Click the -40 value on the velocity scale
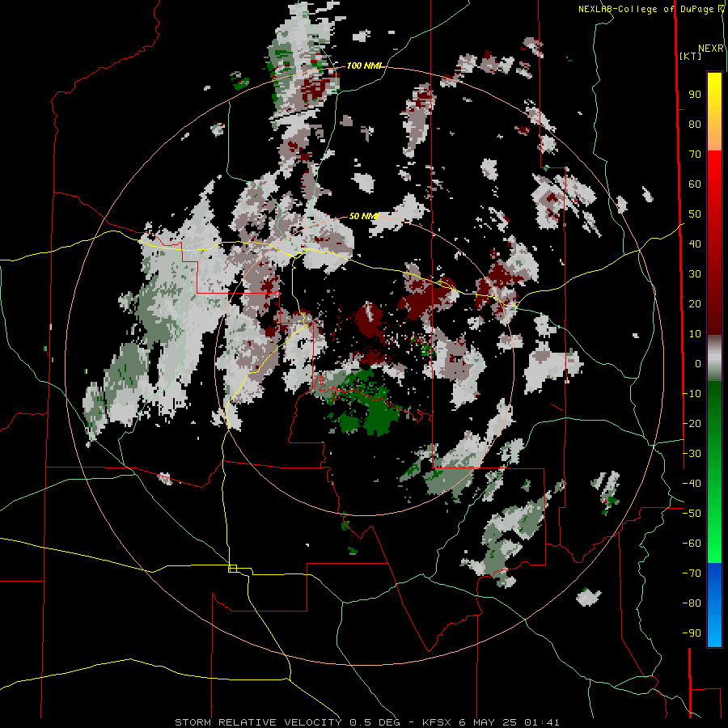728x728 pixels. click(x=692, y=484)
